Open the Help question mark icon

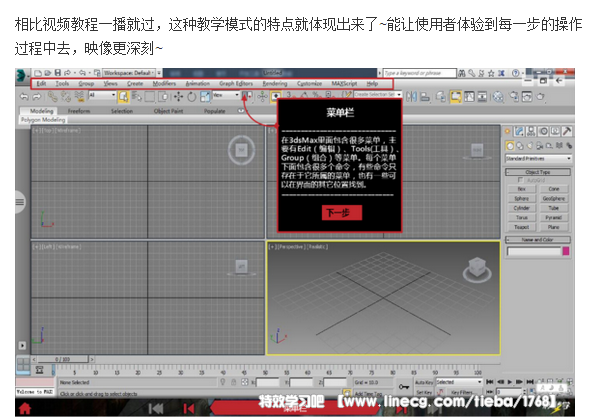click(x=516, y=73)
